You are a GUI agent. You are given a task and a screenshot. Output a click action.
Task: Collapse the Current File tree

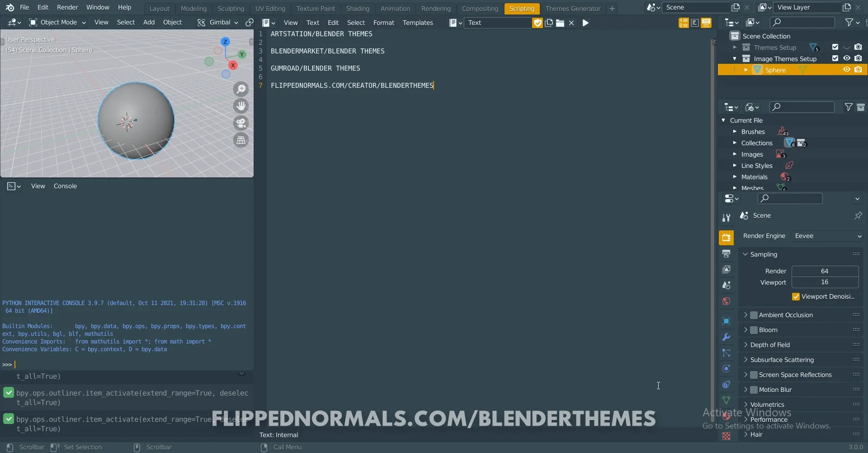[723, 120]
